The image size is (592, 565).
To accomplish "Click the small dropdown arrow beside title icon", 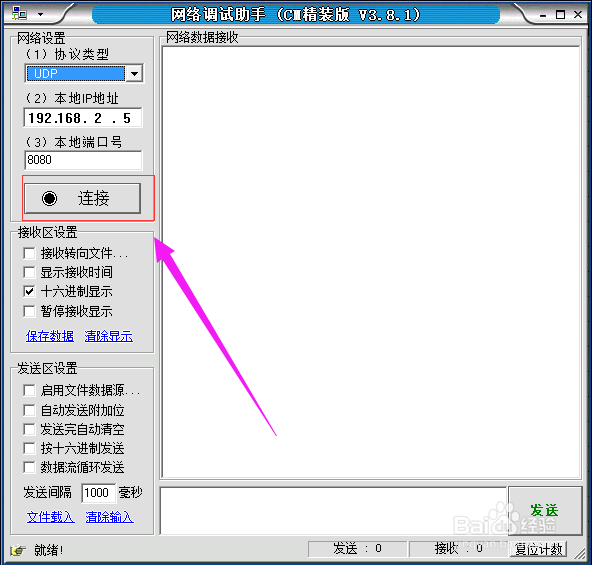I will [x=40, y=15].
